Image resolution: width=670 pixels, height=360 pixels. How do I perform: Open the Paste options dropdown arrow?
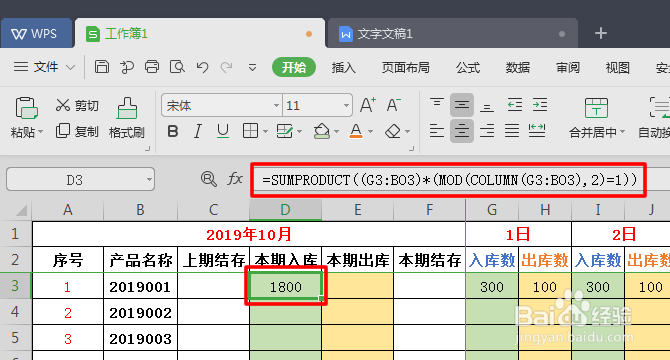pos(41,132)
